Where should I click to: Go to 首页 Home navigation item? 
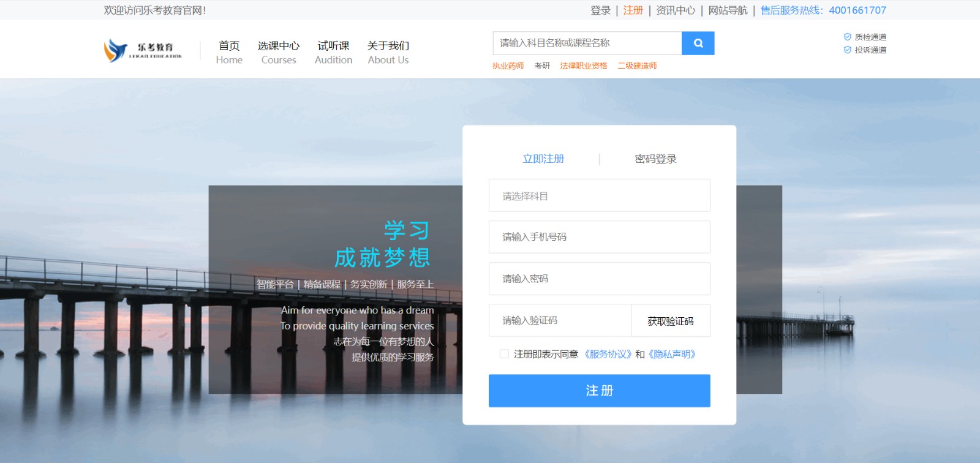pyautogui.click(x=229, y=52)
